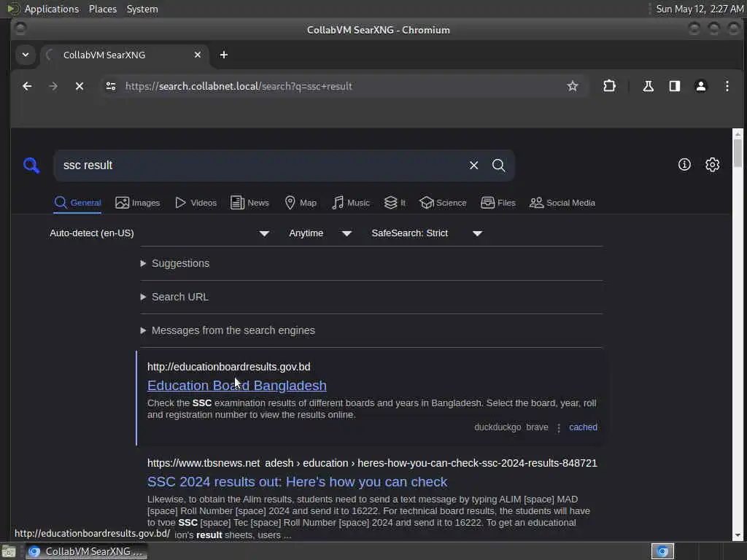The image size is (747, 560).
Task: Click inside the ssc result search field
Action: 262,166
